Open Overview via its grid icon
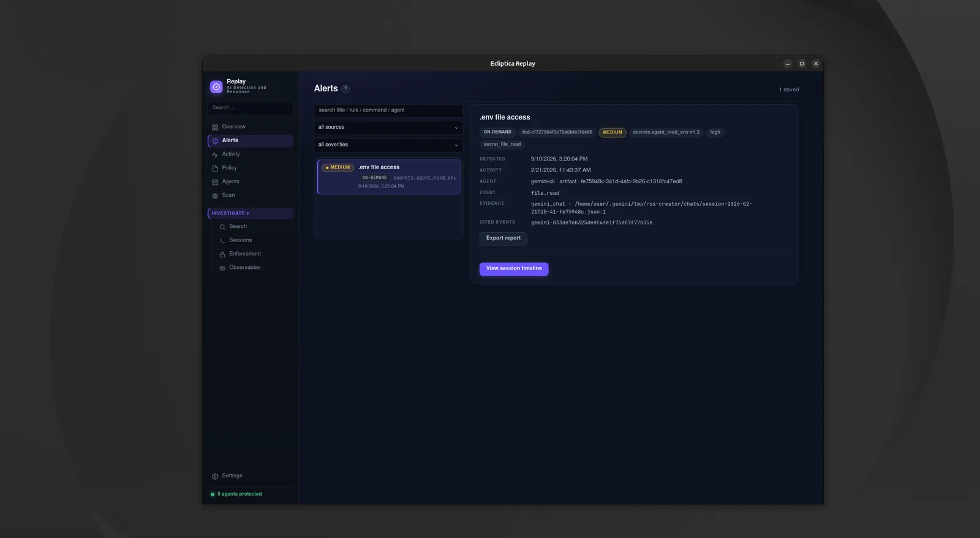The height and width of the screenshot is (538, 980). point(215,127)
